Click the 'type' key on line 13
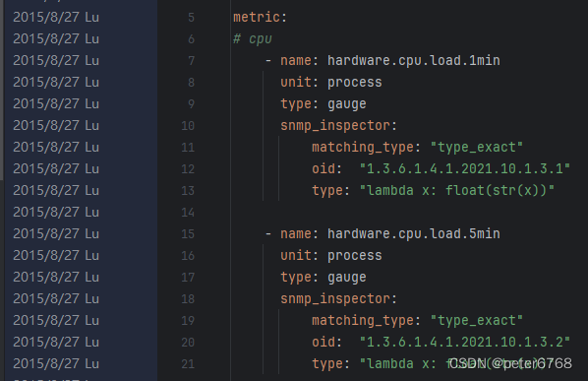The width and height of the screenshot is (588, 381). pyautogui.click(x=327, y=191)
